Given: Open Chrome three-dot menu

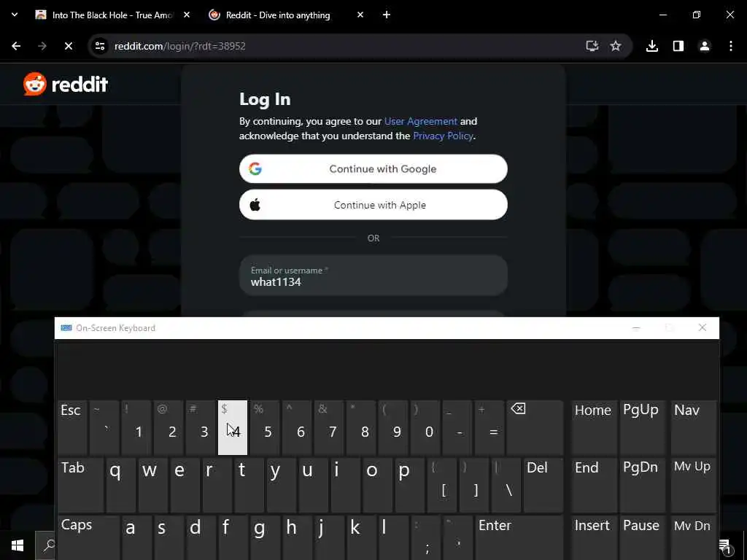Looking at the screenshot, I should 731,46.
